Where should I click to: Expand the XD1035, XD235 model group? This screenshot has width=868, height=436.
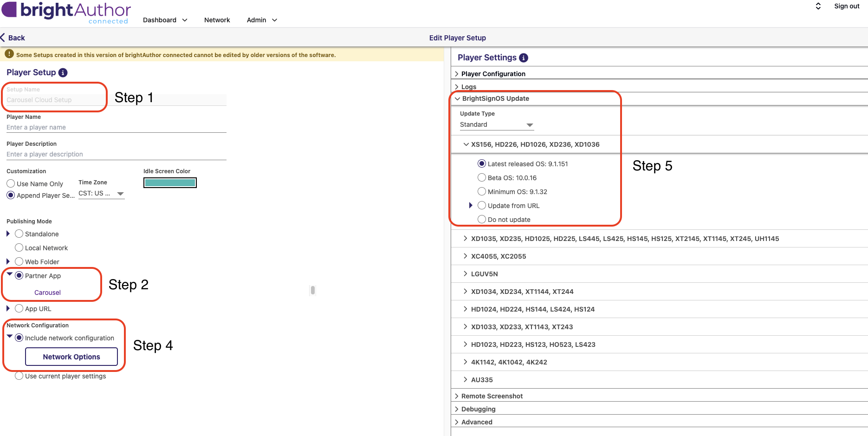point(659,239)
